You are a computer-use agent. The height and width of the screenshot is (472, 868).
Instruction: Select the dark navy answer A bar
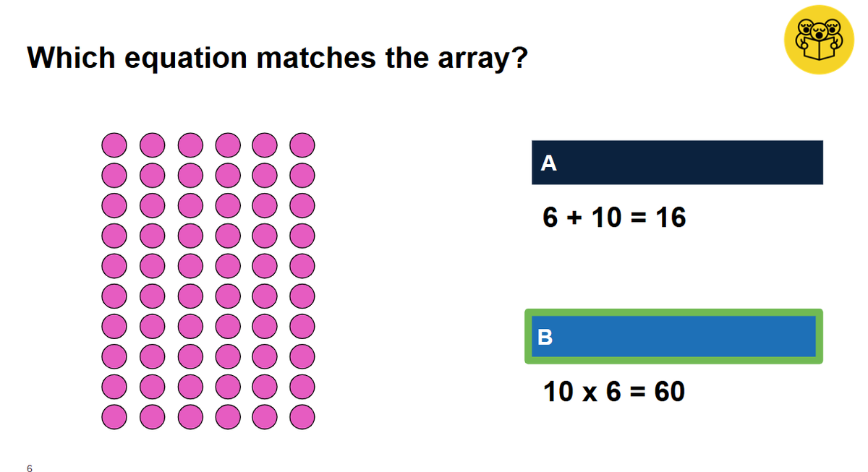[677, 163]
